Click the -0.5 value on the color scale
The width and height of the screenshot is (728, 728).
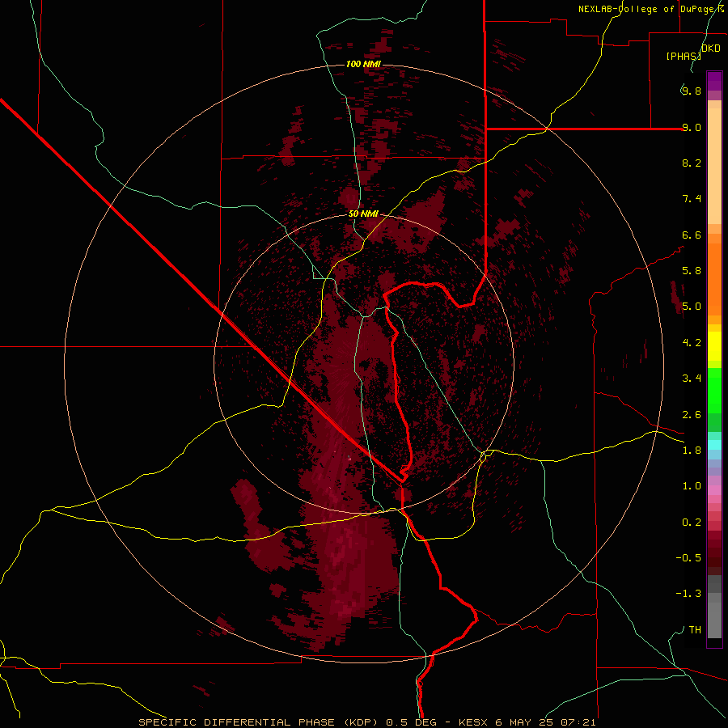(688, 558)
